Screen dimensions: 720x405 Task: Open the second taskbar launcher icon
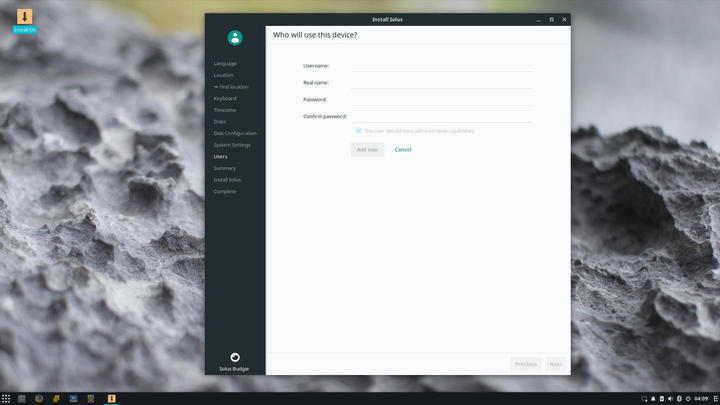point(22,399)
